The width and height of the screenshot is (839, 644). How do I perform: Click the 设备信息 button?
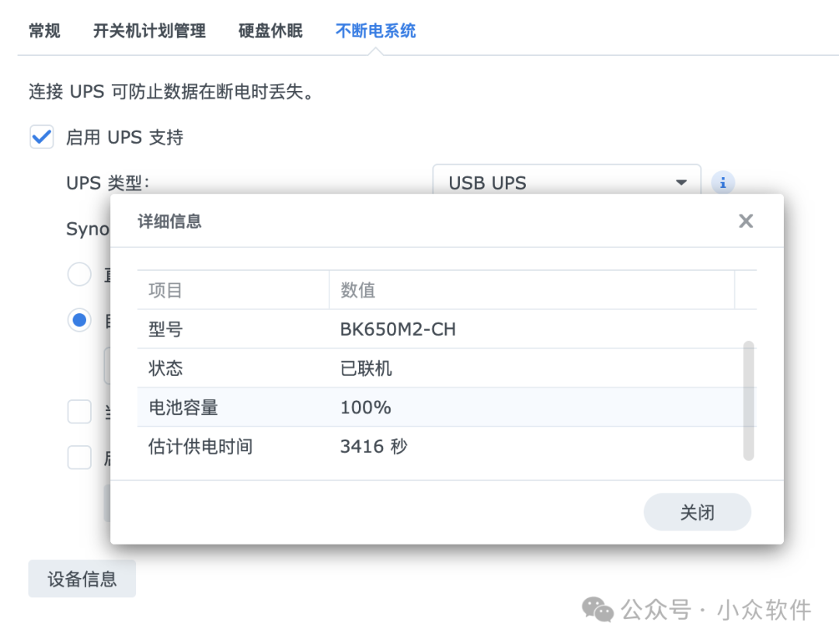82,578
